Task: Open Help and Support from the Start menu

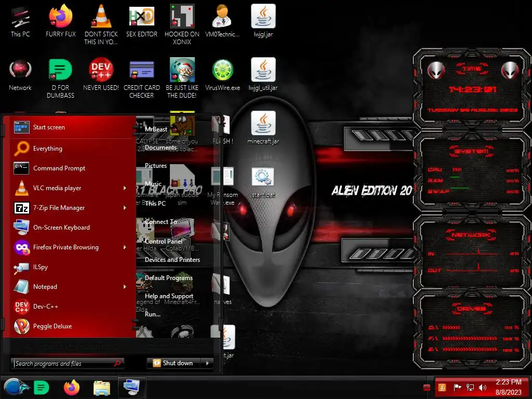Action: click(x=169, y=296)
